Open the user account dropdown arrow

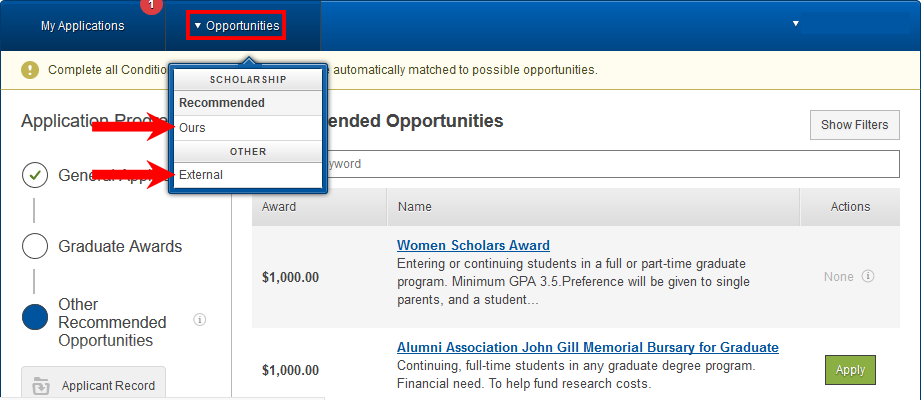tap(795, 23)
